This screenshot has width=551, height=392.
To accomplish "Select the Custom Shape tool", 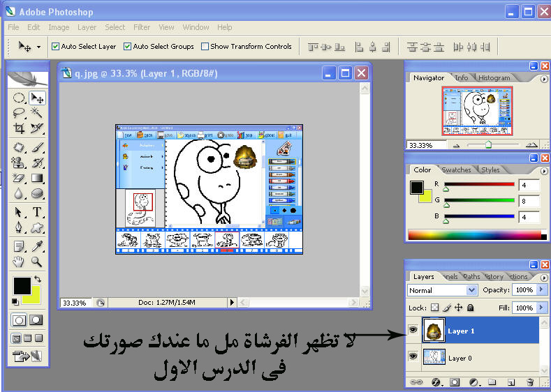I will pos(36,228).
